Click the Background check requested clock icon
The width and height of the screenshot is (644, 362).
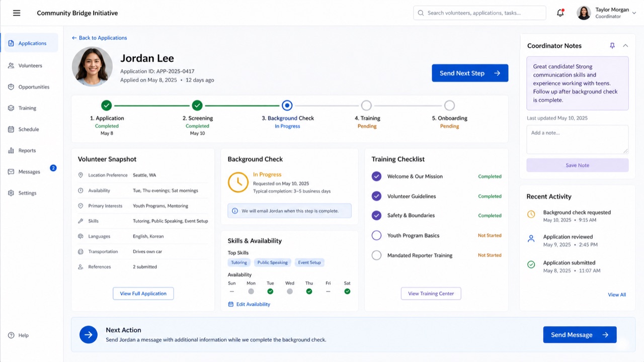click(531, 214)
